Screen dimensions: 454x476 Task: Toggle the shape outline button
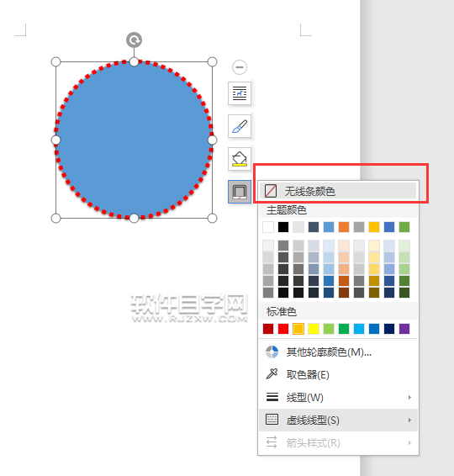coord(240,192)
